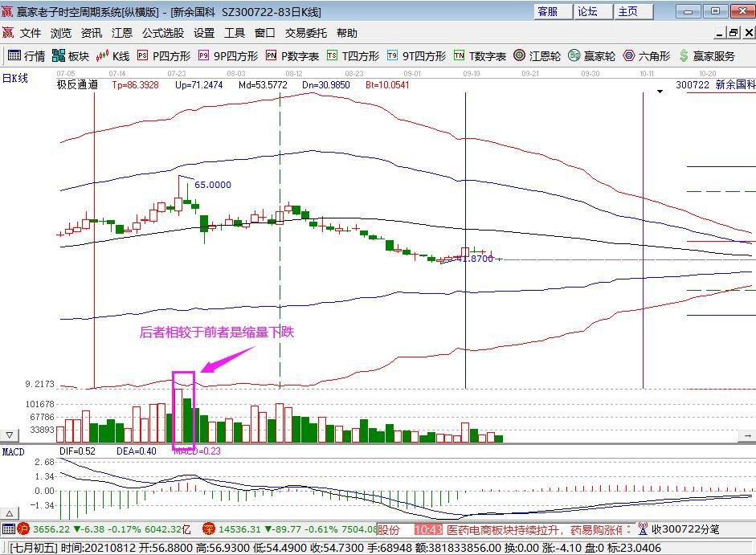Click the MACD indicator label
This screenshot has height=555, width=756.
[13, 452]
